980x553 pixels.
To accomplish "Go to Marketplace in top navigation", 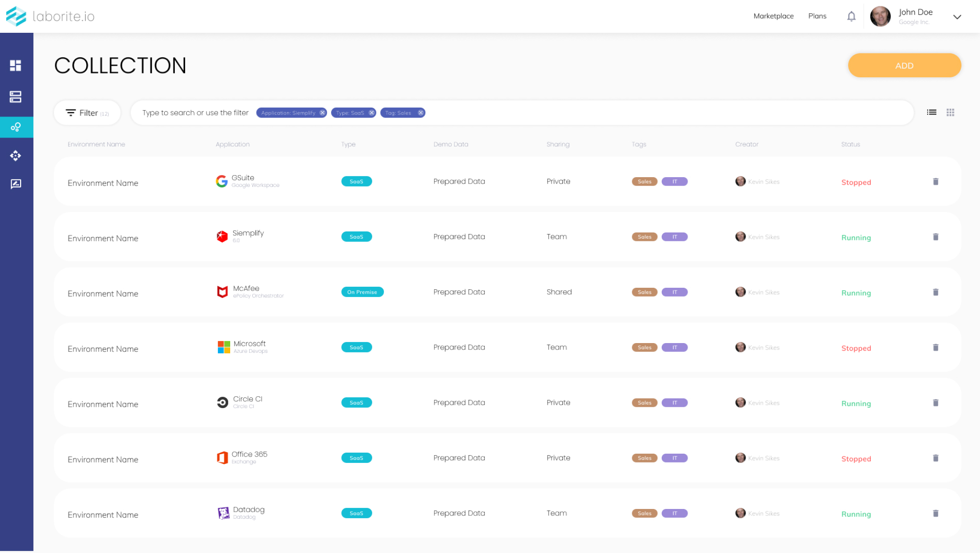I will pyautogui.click(x=773, y=16).
